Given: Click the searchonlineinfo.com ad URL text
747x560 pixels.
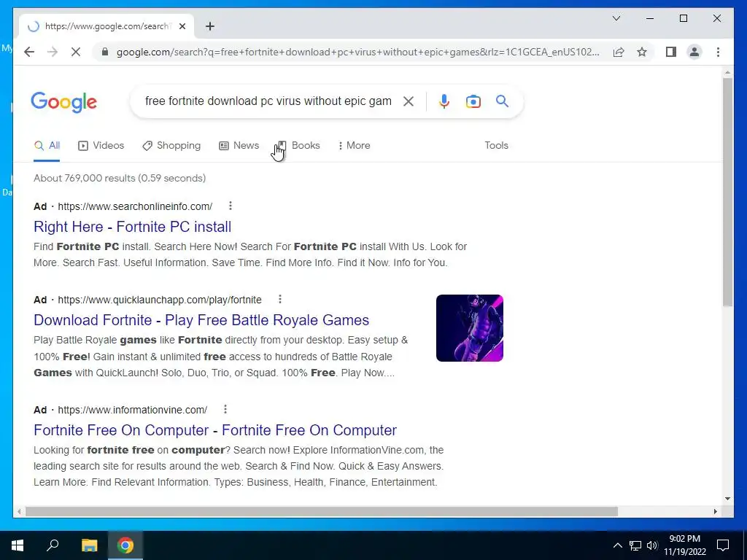Looking at the screenshot, I should 135,206.
